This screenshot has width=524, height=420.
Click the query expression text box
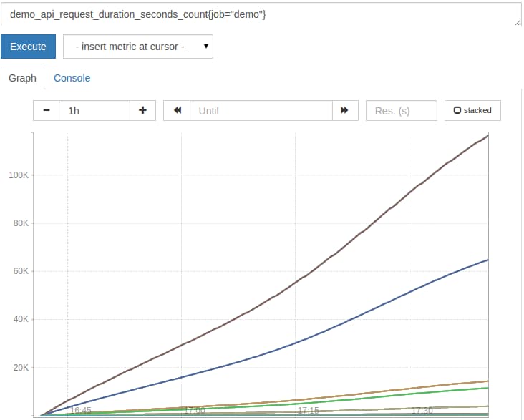pyautogui.click(x=261, y=14)
